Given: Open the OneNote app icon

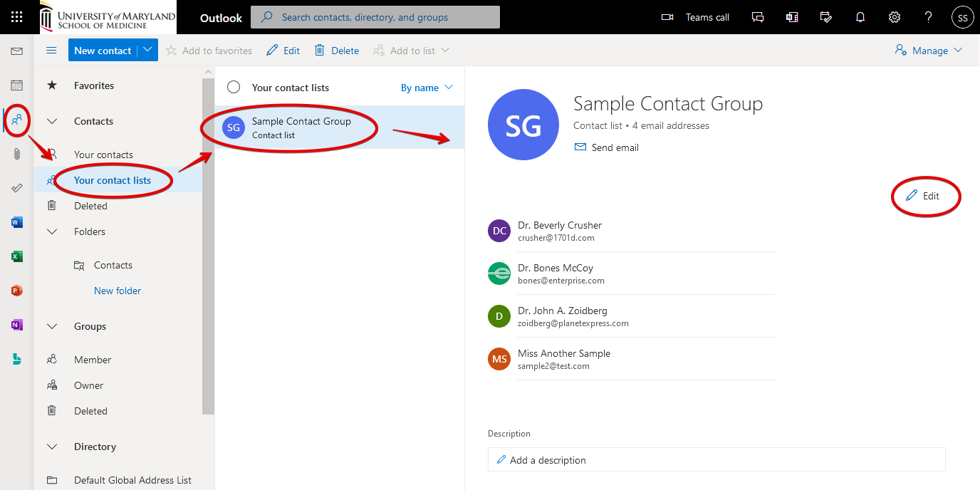Looking at the screenshot, I should pyautogui.click(x=17, y=325).
